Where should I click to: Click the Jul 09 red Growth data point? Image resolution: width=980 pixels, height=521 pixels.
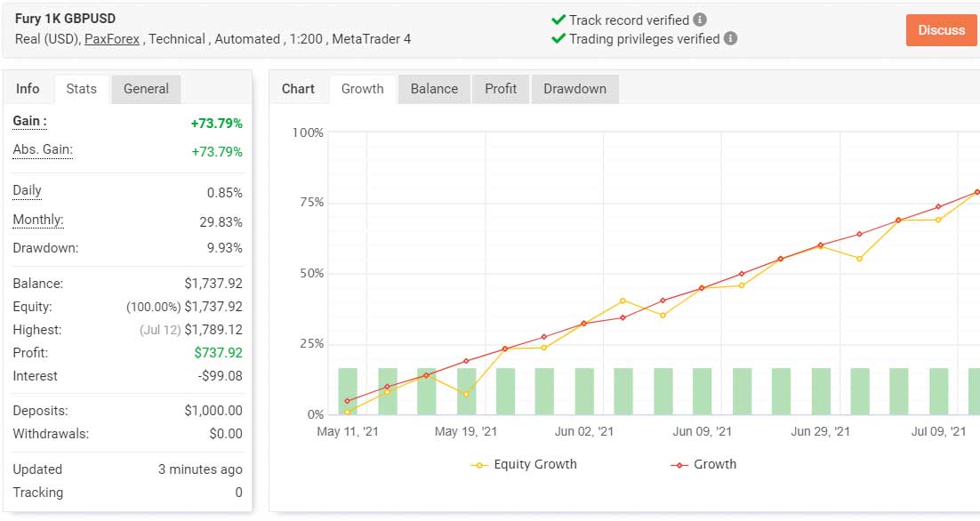tap(938, 207)
